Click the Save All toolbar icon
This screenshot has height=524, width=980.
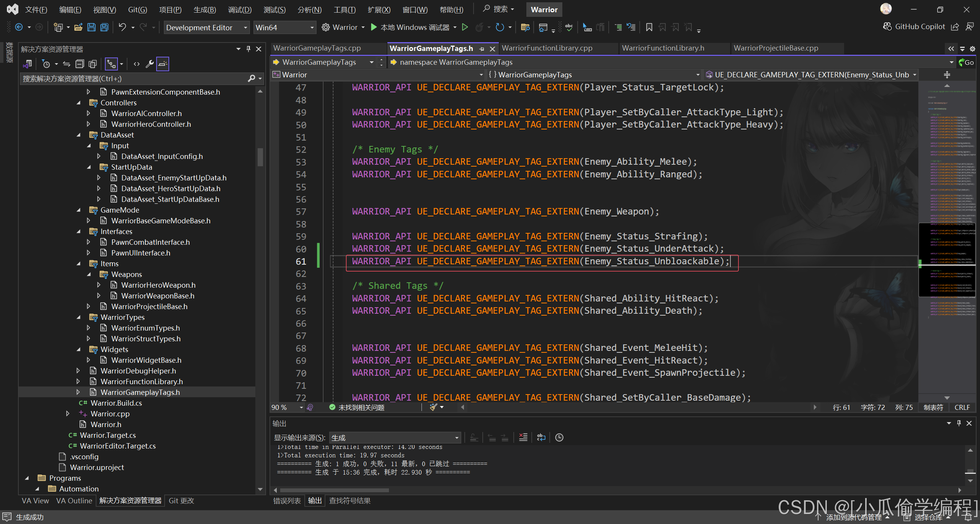tap(105, 27)
